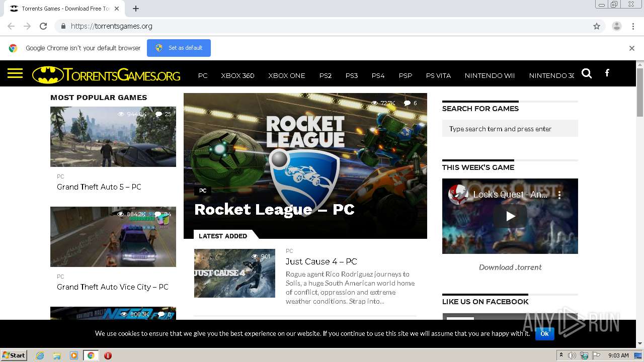Click the network icon in system tray

point(584,355)
